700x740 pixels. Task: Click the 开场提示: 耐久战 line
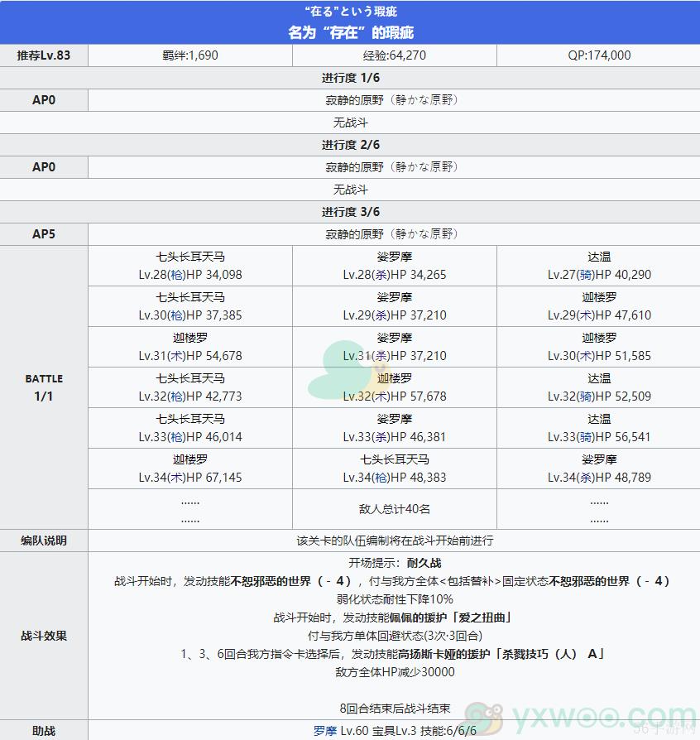395,563
